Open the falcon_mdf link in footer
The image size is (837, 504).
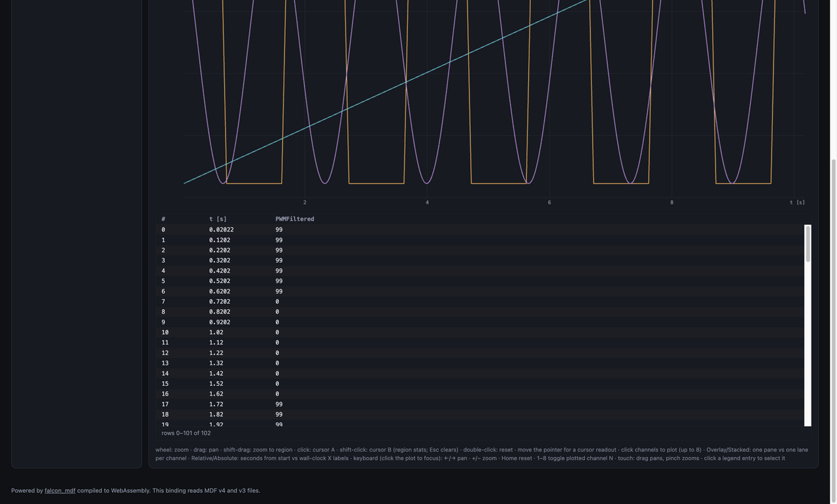pyautogui.click(x=60, y=490)
